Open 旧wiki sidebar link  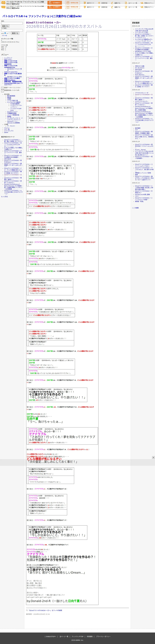click(6, 133)
